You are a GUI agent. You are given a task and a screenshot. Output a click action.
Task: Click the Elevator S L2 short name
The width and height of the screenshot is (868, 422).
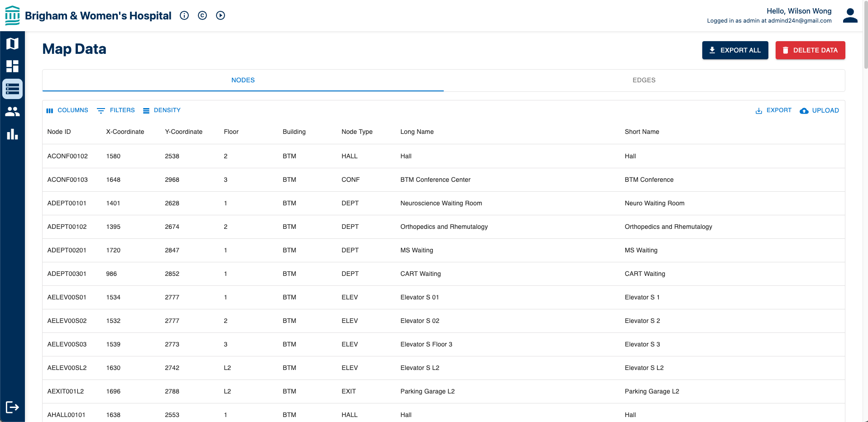(x=644, y=368)
